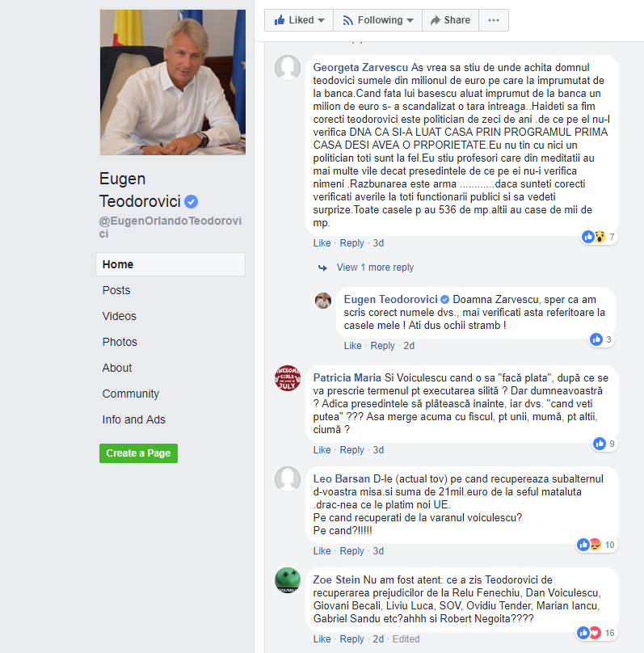Go to the Photos tab
The width and height of the screenshot is (644, 653).
[120, 342]
